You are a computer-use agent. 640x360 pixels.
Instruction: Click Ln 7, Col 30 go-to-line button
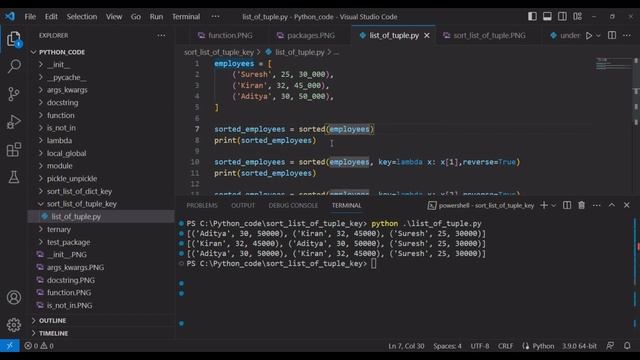pos(406,346)
